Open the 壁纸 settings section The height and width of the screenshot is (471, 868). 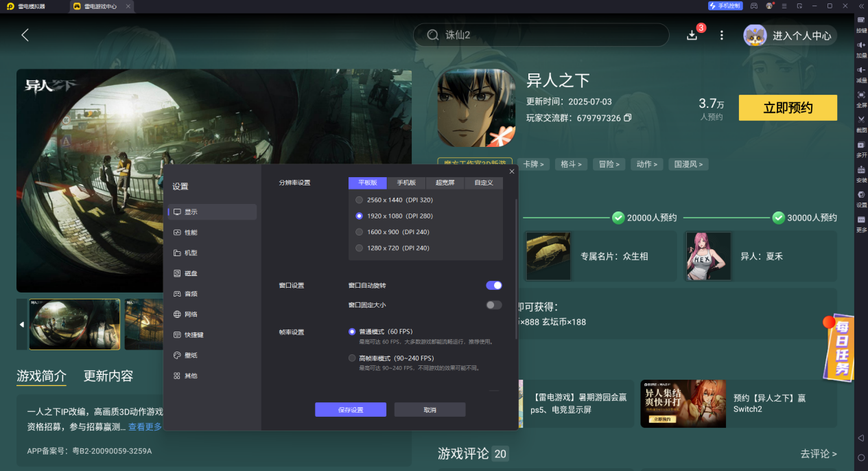point(212,356)
